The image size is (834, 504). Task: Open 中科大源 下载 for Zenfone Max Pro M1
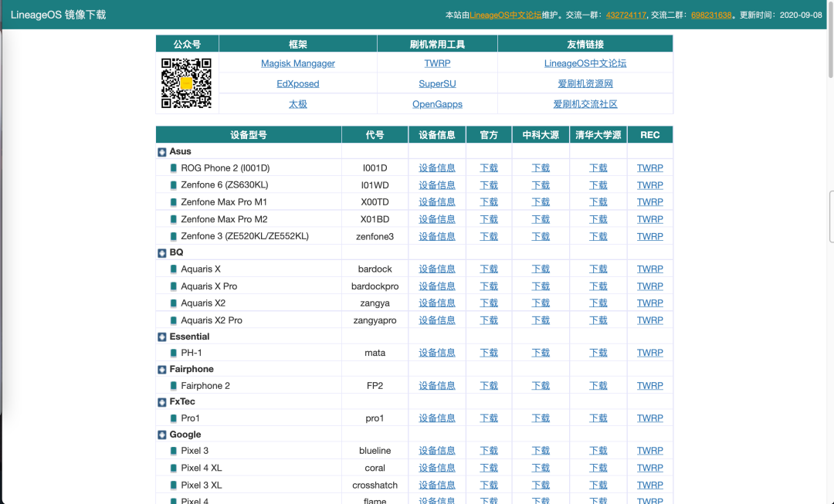(541, 202)
